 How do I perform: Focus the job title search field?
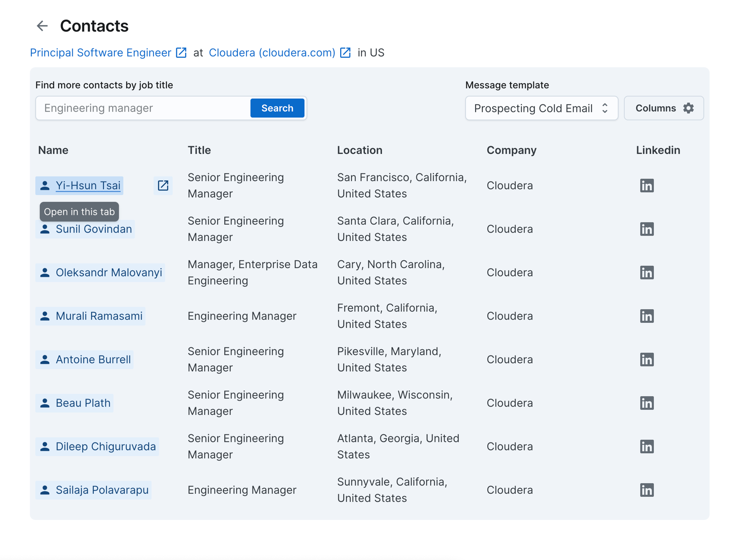(x=143, y=108)
